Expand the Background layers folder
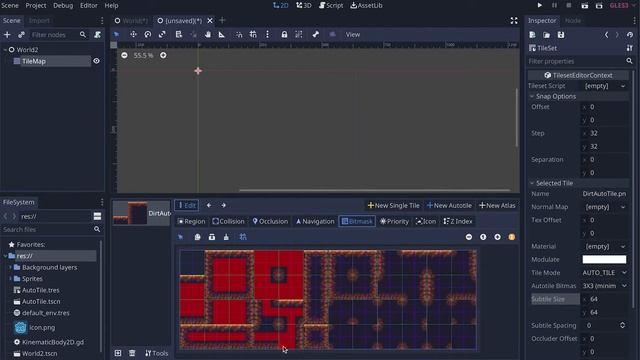Screen dimensions: 640x360 (x=10, y=267)
